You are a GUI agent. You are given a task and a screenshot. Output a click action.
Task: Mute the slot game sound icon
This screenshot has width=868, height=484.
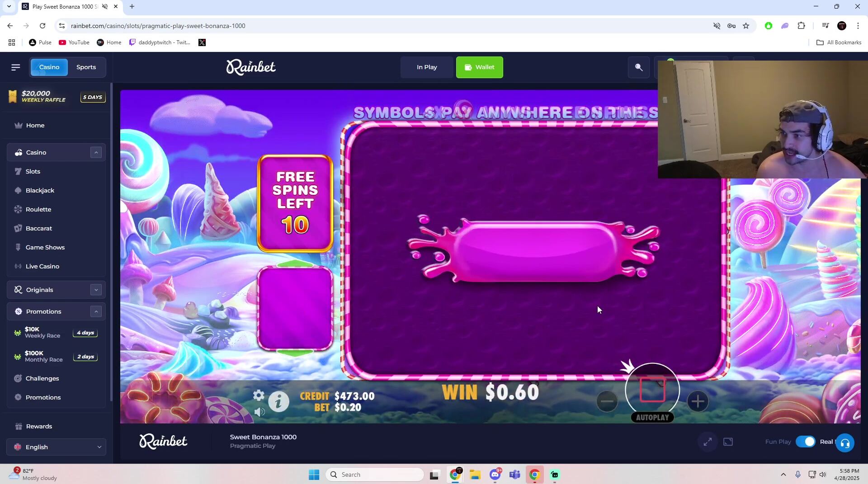259,412
